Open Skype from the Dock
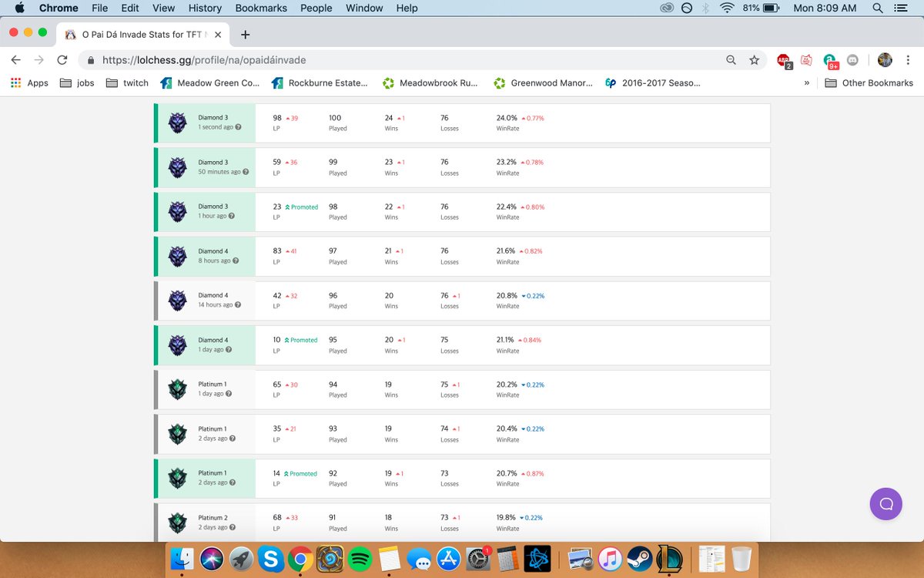 click(271, 559)
